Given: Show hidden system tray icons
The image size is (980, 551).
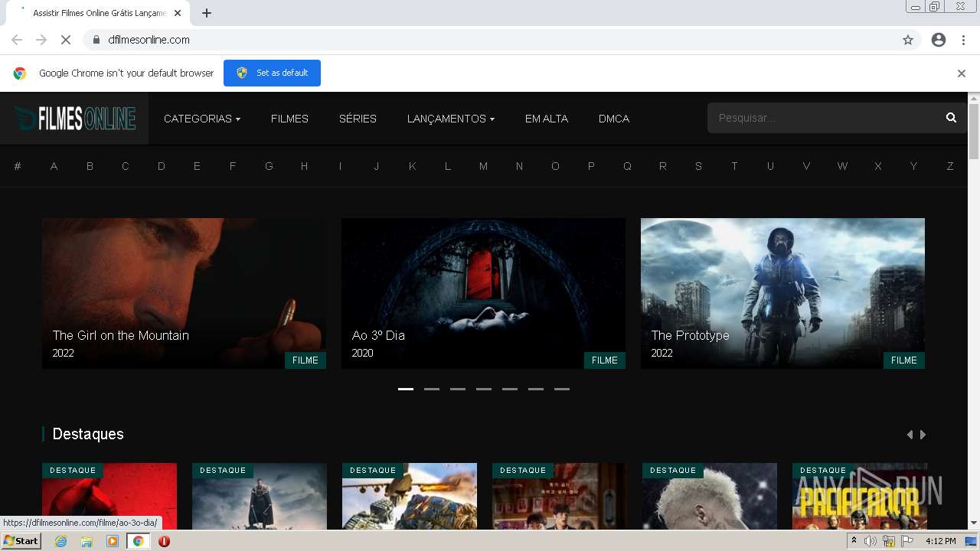Looking at the screenshot, I should click(x=854, y=541).
